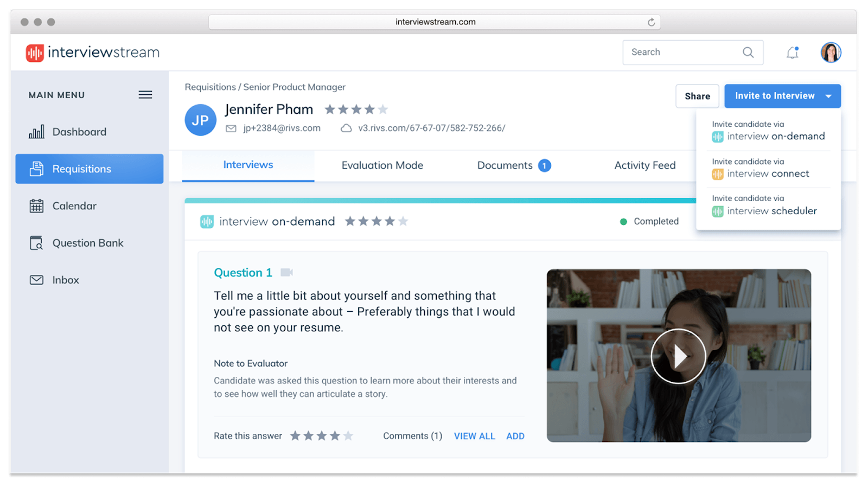868x488 pixels.
Task: Click the green interview scheduler icon
Action: 718,211
